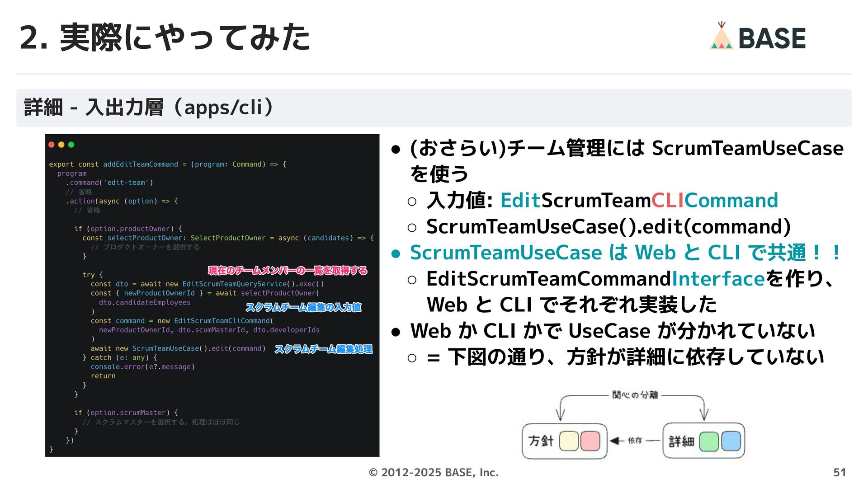Click the blue annotation スクラムチーム編集処理

click(323, 349)
